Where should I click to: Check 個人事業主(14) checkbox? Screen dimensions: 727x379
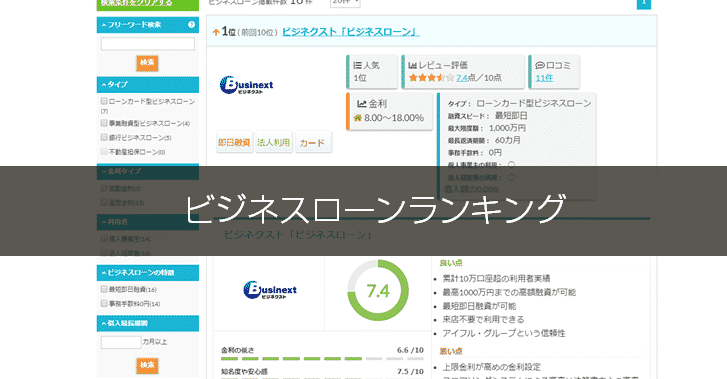point(104,238)
